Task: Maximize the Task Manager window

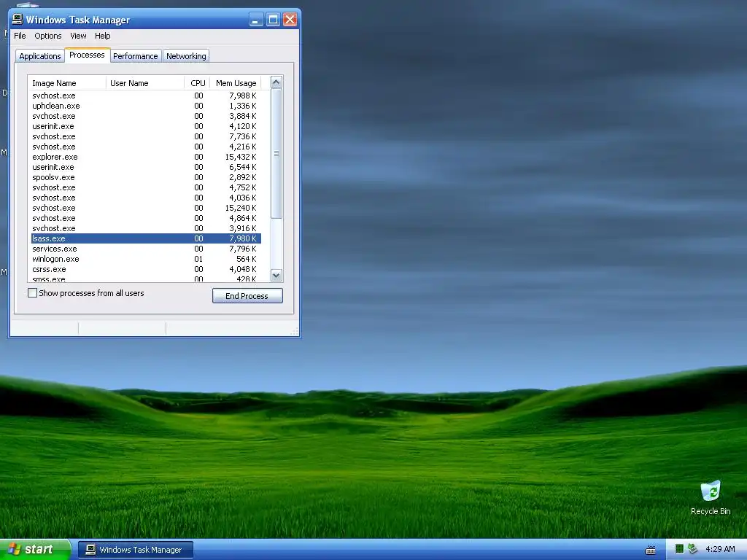Action: click(x=273, y=20)
